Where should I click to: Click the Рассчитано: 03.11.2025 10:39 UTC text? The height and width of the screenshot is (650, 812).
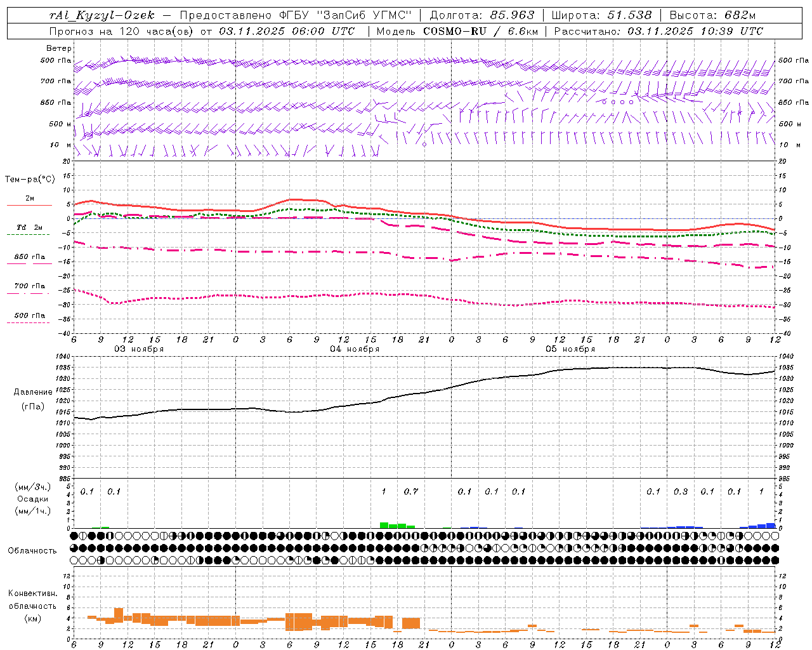tap(658, 31)
